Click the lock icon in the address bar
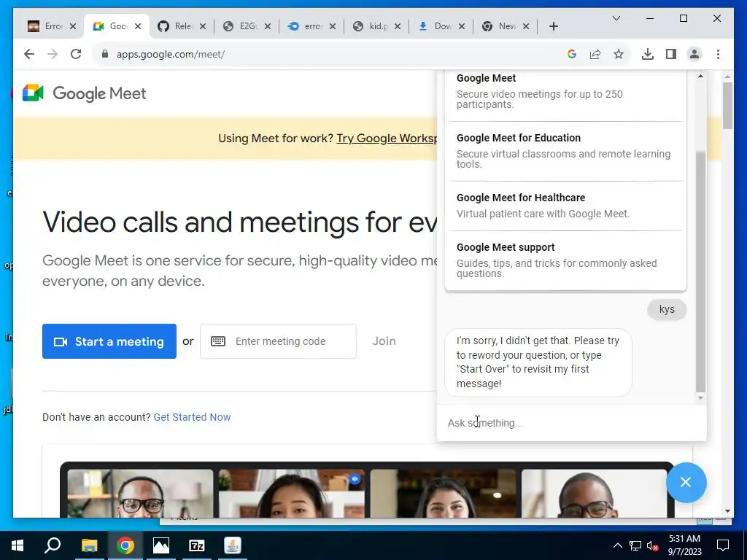This screenshot has width=747, height=560. [105, 54]
